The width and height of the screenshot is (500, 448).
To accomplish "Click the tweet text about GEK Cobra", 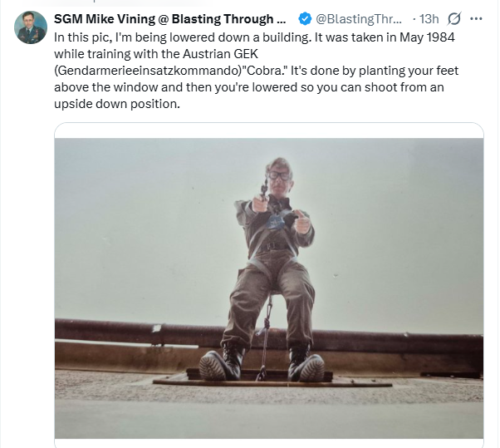I will click(249, 71).
